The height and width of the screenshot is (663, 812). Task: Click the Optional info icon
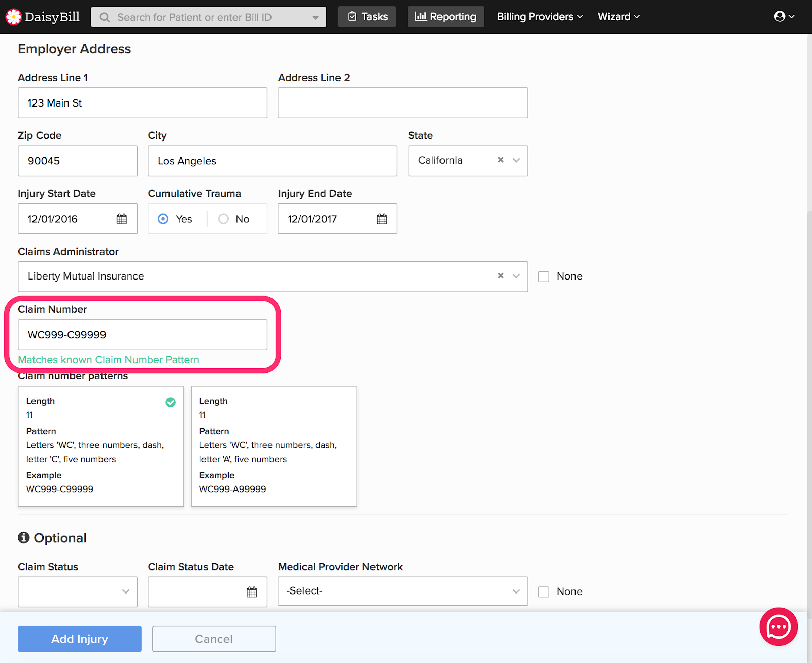click(x=24, y=537)
